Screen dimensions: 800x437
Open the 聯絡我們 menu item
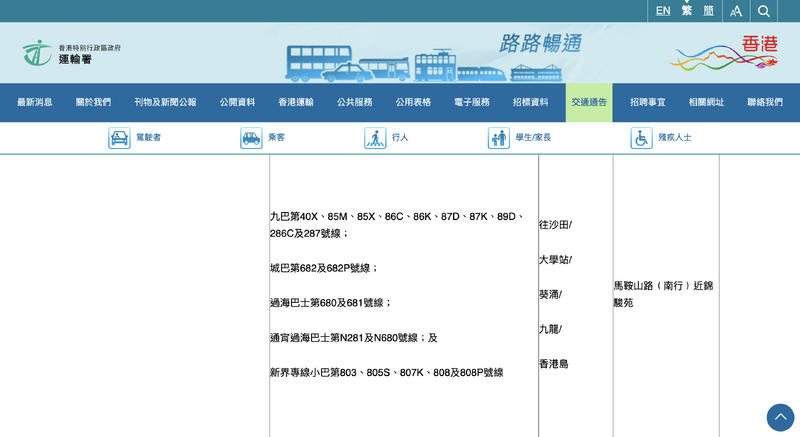pos(765,103)
